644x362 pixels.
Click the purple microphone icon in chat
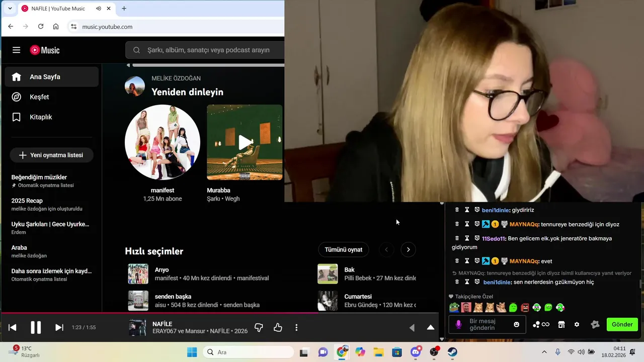point(458,324)
